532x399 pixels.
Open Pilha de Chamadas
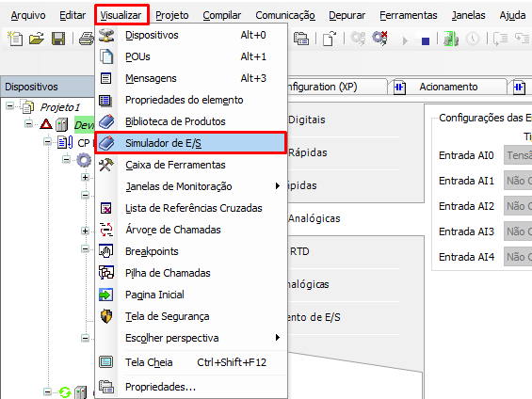click(x=191, y=273)
